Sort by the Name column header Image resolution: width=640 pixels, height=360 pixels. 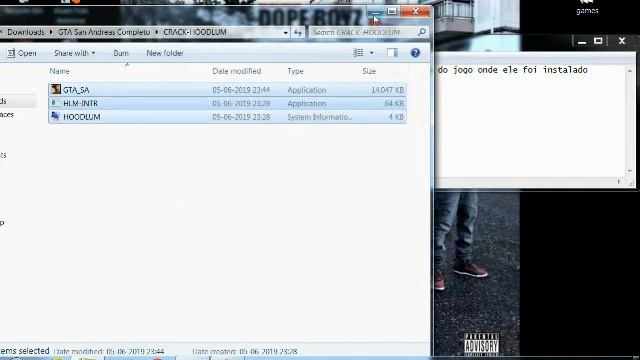tap(60, 71)
